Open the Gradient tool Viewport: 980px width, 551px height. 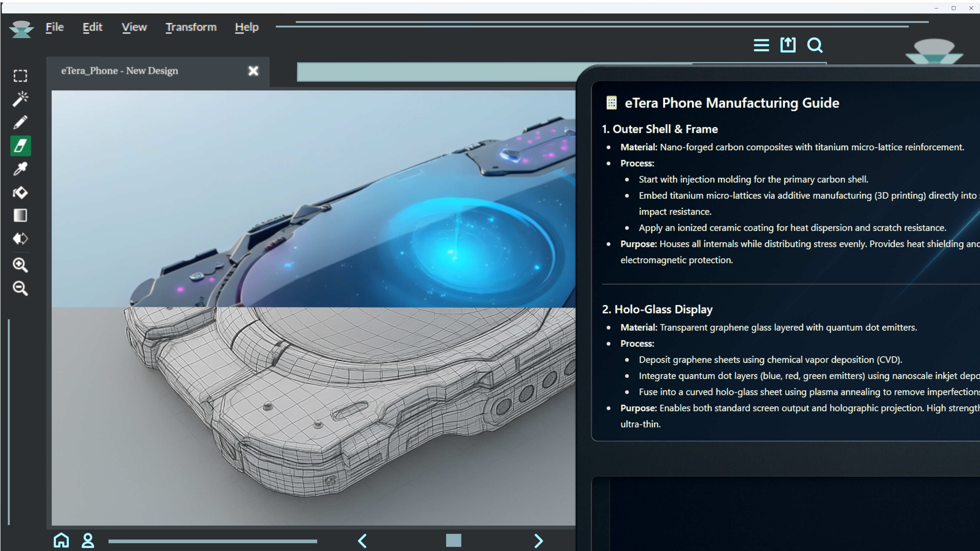[x=20, y=216]
